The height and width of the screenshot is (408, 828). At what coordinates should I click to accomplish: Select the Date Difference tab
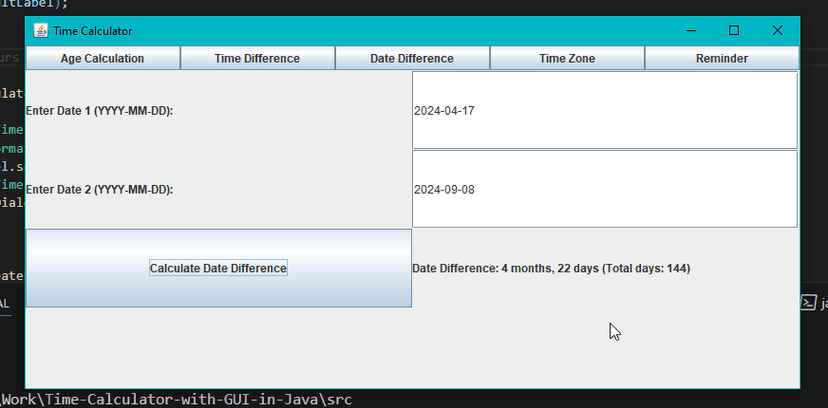412,59
